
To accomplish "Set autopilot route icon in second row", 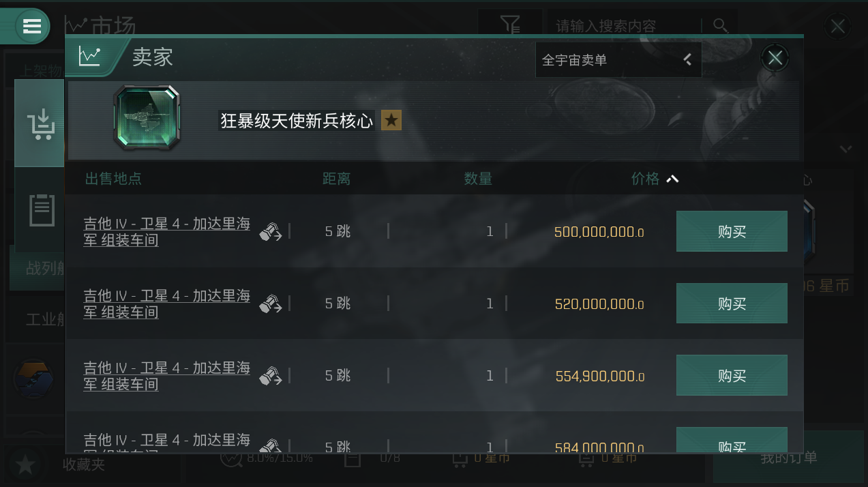I will (x=271, y=304).
